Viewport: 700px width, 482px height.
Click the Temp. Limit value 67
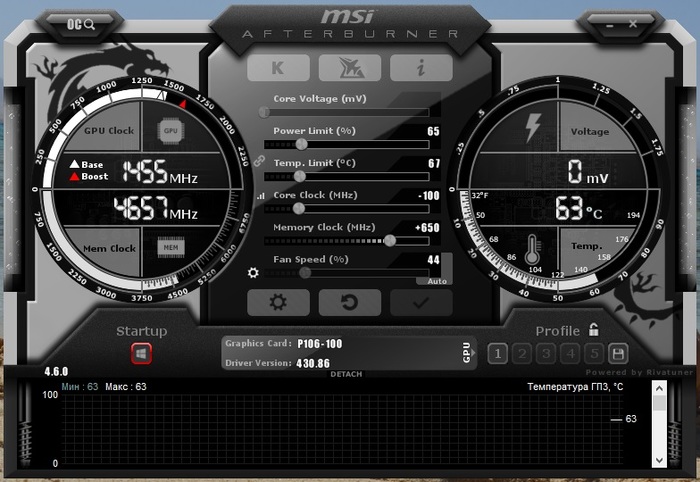point(434,163)
